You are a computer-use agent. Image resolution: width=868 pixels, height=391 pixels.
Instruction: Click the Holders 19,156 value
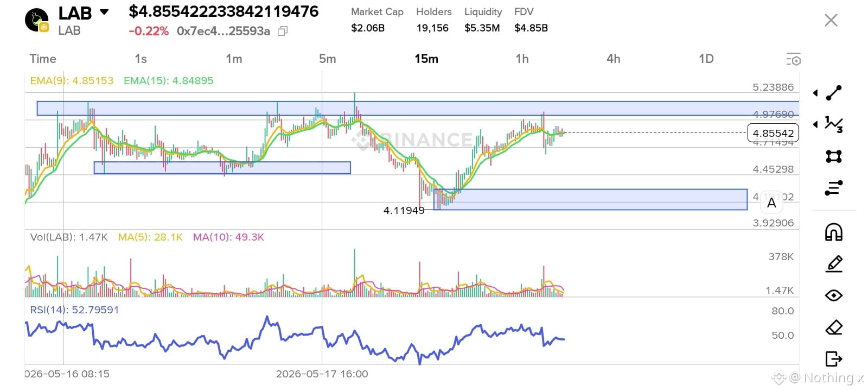click(432, 28)
